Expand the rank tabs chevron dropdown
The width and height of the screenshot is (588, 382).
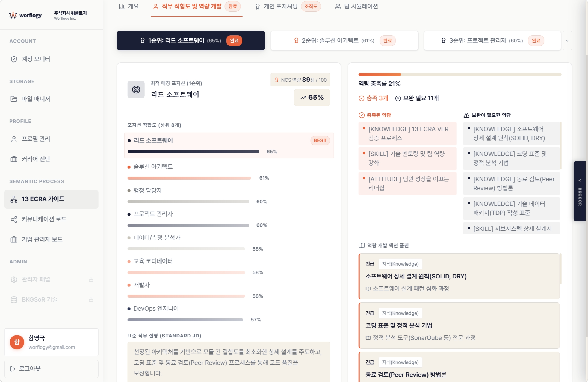pyautogui.click(x=567, y=40)
